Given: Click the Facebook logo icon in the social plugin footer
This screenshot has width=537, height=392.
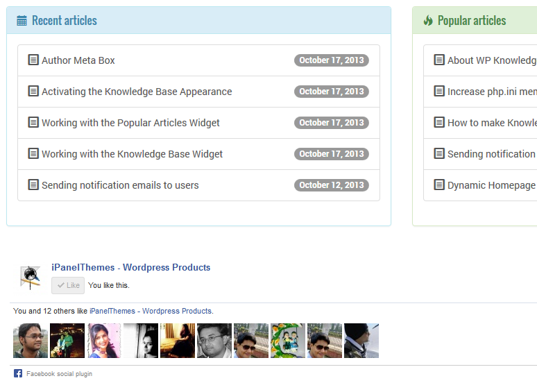Looking at the screenshot, I should pyautogui.click(x=18, y=373).
